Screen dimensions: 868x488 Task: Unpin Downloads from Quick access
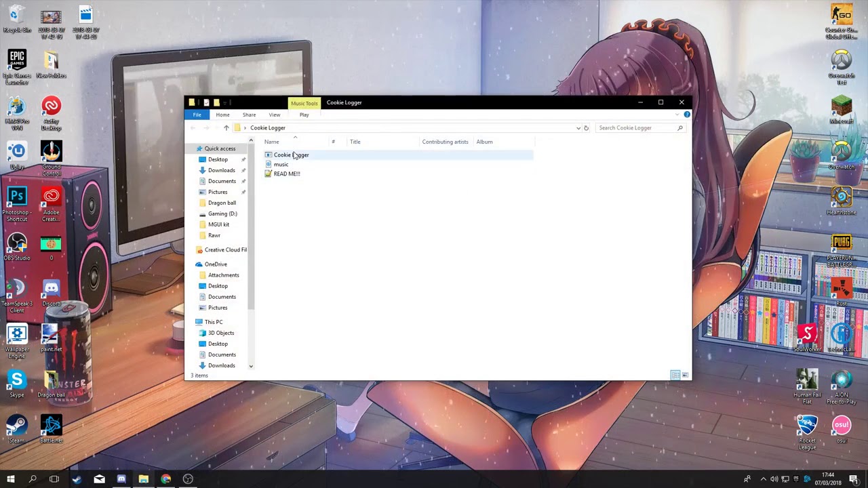tap(243, 170)
